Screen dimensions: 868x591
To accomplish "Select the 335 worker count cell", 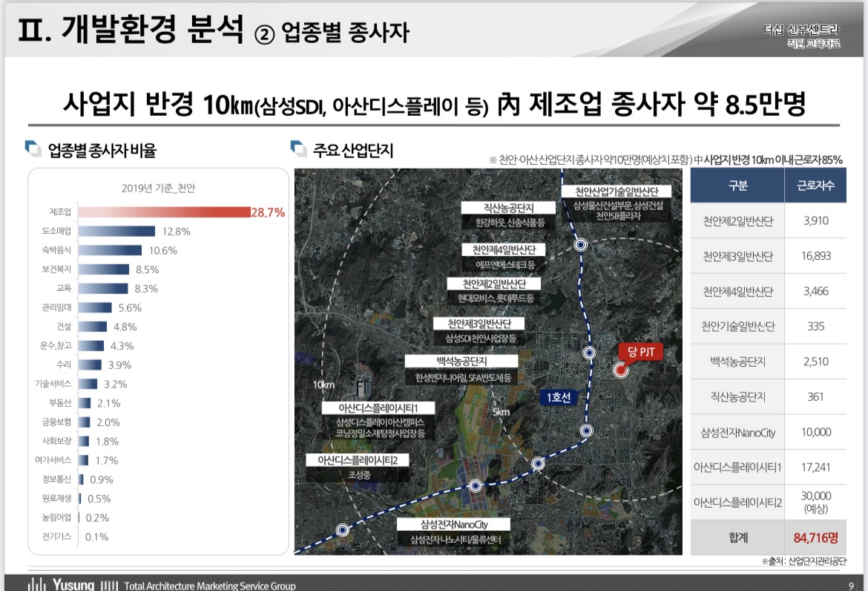I will (815, 326).
